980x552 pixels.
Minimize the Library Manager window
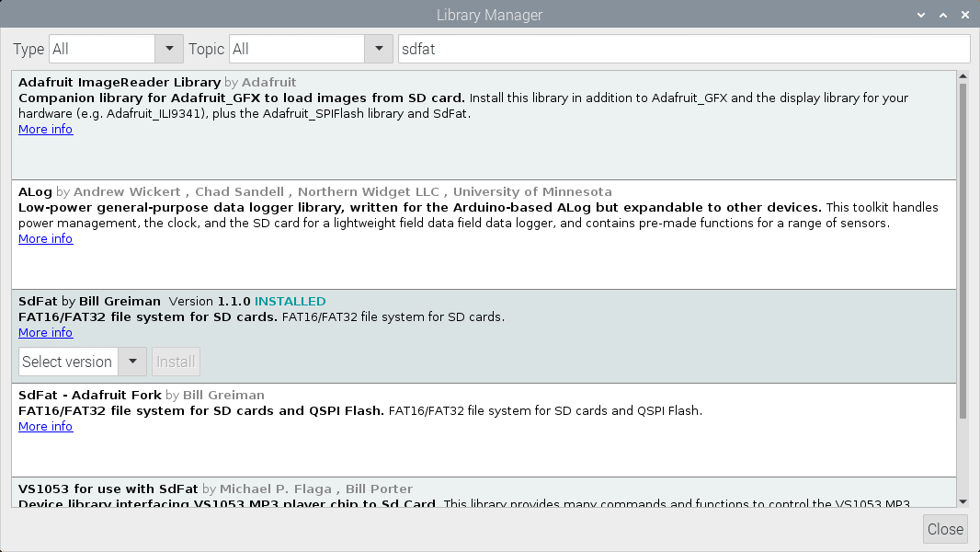click(x=920, y=15)
